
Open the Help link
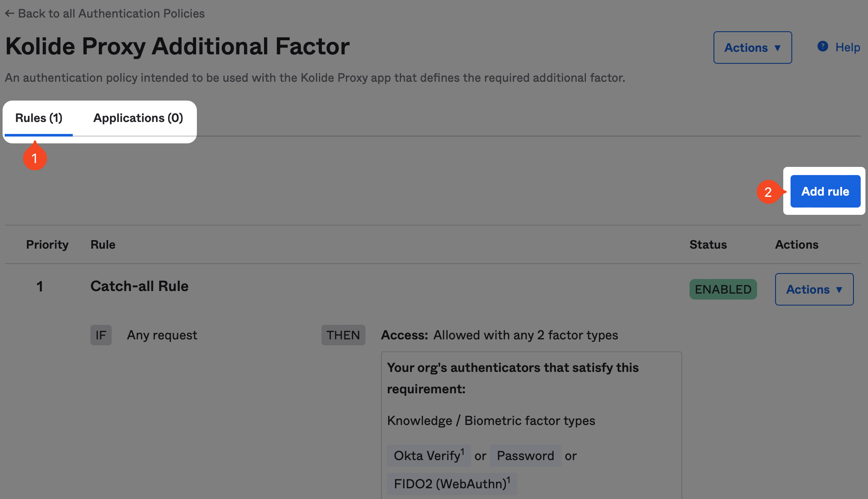(x=847, y=47)
